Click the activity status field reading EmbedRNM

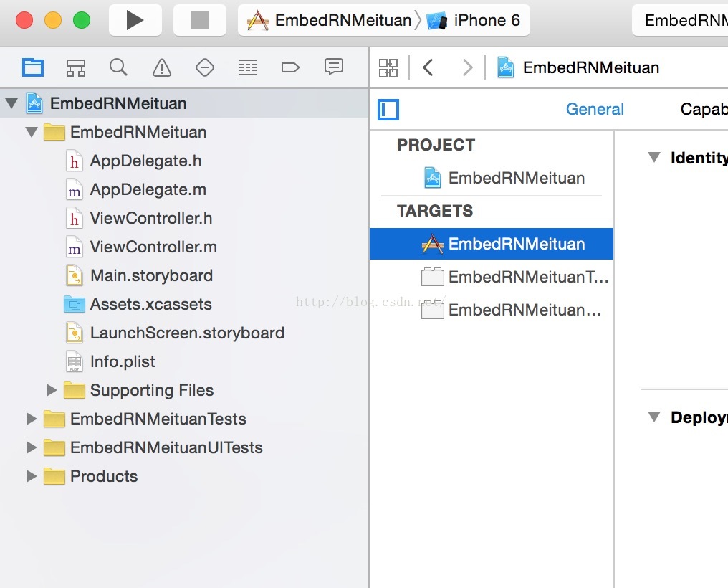pyautogui.click(x=680, y=20)
